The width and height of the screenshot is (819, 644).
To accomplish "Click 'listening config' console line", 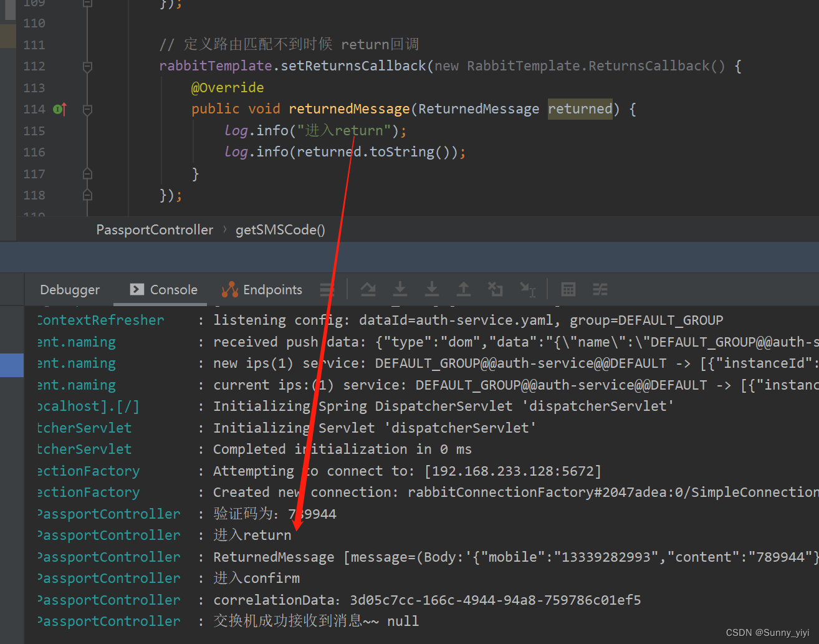I will point(468,320).
